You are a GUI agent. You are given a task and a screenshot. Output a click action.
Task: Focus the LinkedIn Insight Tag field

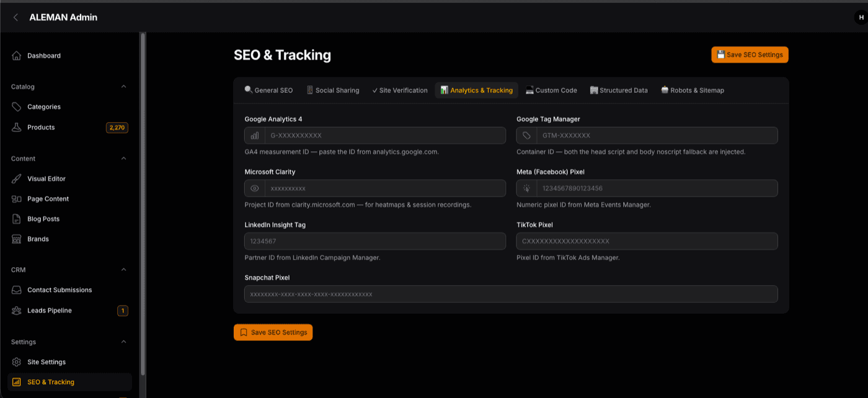click(x=375, y=241)
